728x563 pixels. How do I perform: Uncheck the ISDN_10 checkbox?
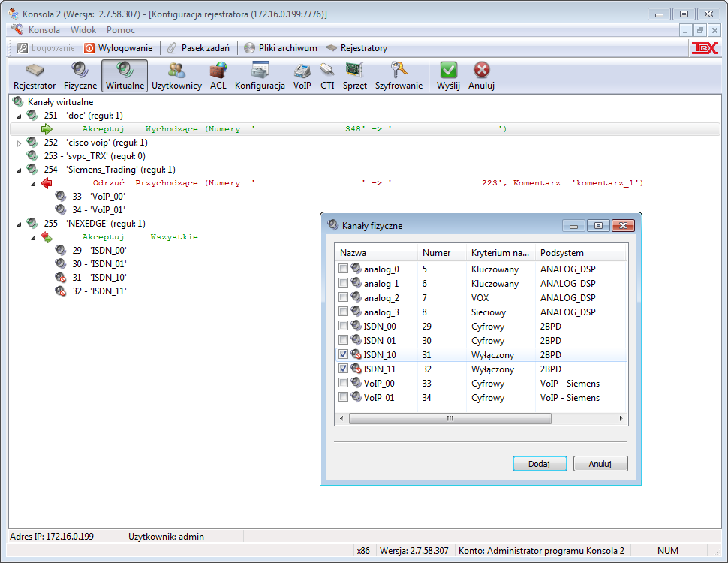point(343,354)
